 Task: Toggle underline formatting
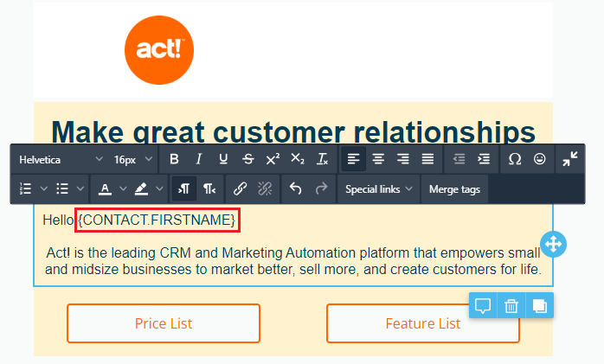[x=223, y=159]
